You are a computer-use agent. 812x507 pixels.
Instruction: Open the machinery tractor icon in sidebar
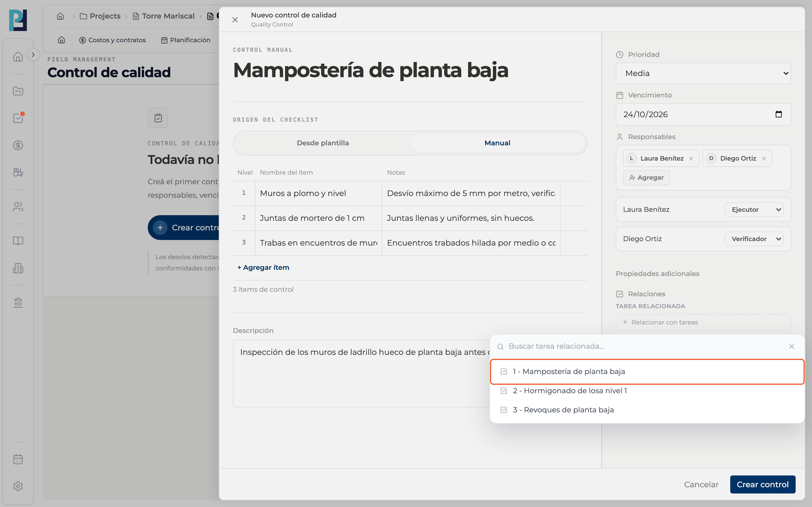[18, 172]
